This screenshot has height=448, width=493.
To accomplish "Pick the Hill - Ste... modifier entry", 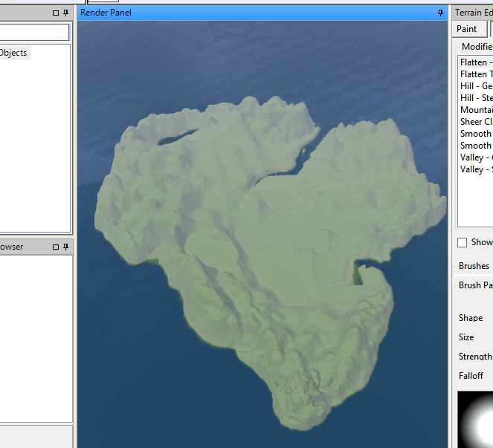I will 476,98.
